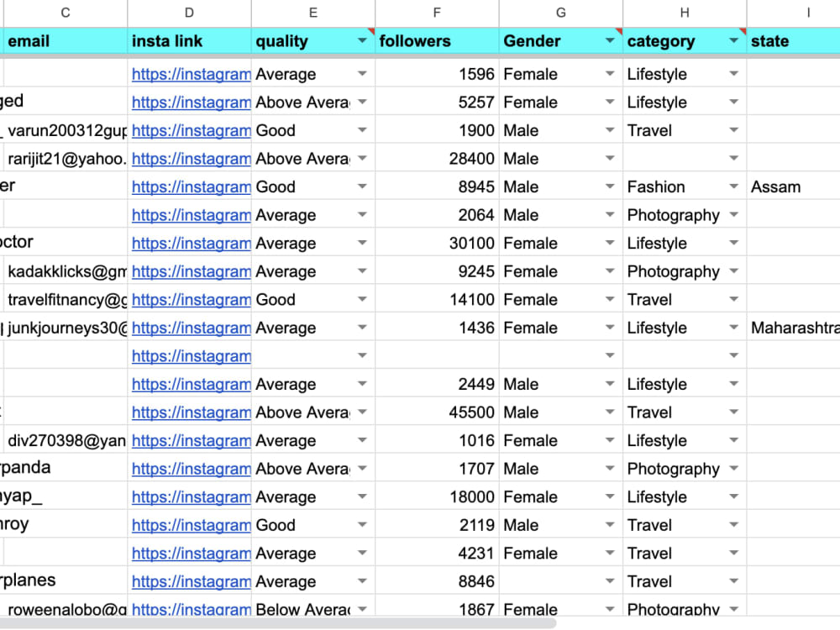Select the email cell kadakklicks@gm
Image resolution: width=840 pixels, height=630 pixels.
click(66, 271)
